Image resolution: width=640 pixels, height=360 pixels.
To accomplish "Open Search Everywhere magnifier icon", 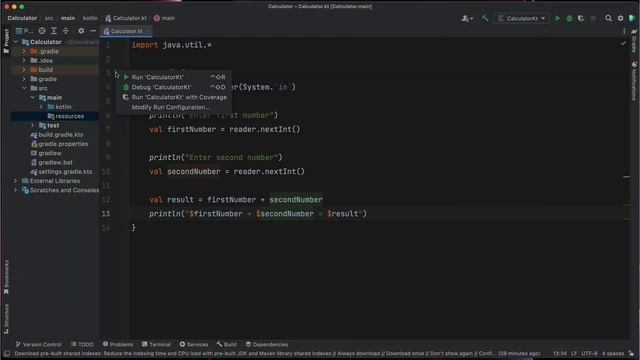I will coord(609,18).
